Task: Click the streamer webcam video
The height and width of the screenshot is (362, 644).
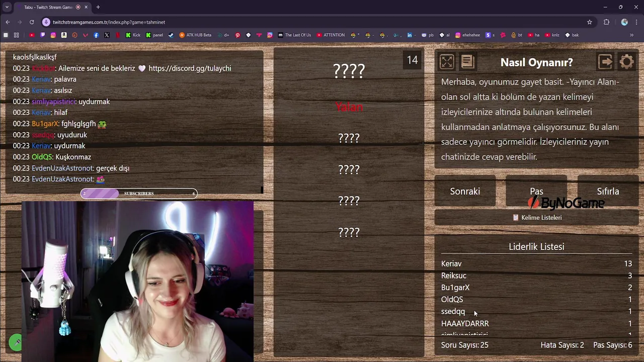Action: click(138, 281)
